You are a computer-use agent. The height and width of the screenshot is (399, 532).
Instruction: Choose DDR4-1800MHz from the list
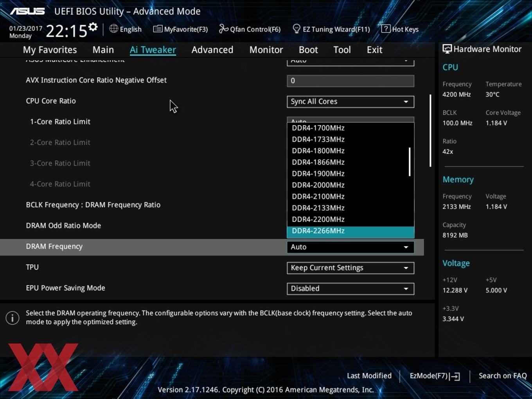coord(350,151)
